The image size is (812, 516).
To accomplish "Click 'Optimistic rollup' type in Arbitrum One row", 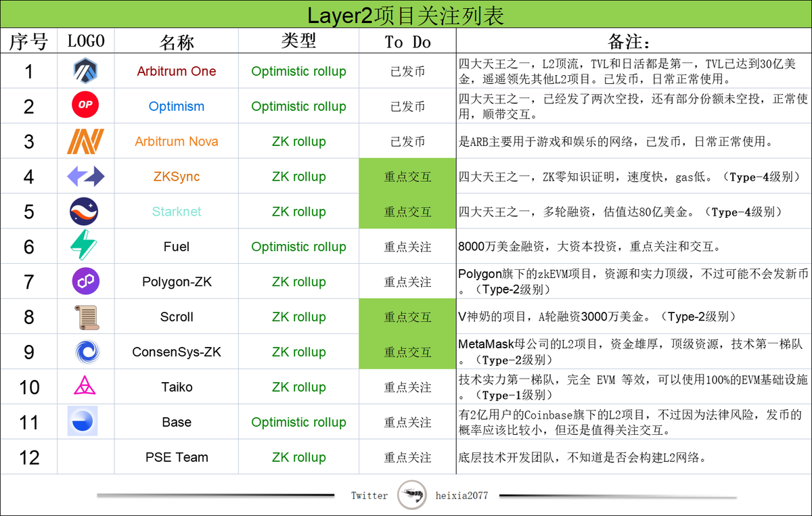I will (x=298, y=71).
